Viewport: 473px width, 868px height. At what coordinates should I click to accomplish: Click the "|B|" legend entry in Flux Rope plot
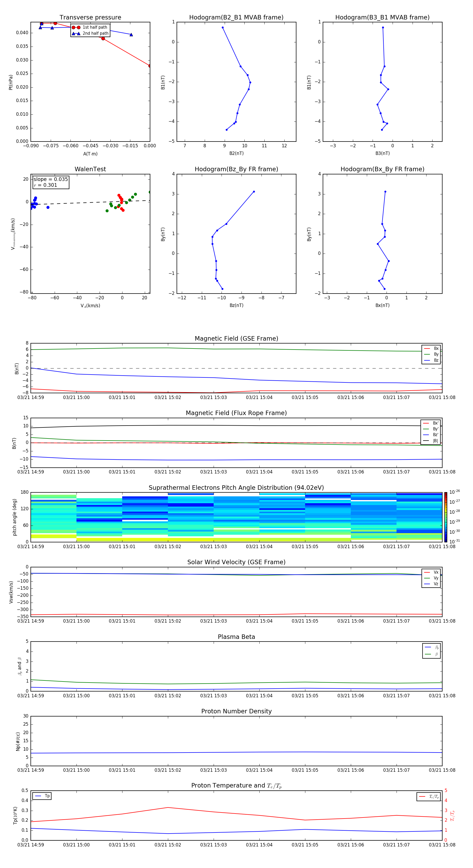431,441
